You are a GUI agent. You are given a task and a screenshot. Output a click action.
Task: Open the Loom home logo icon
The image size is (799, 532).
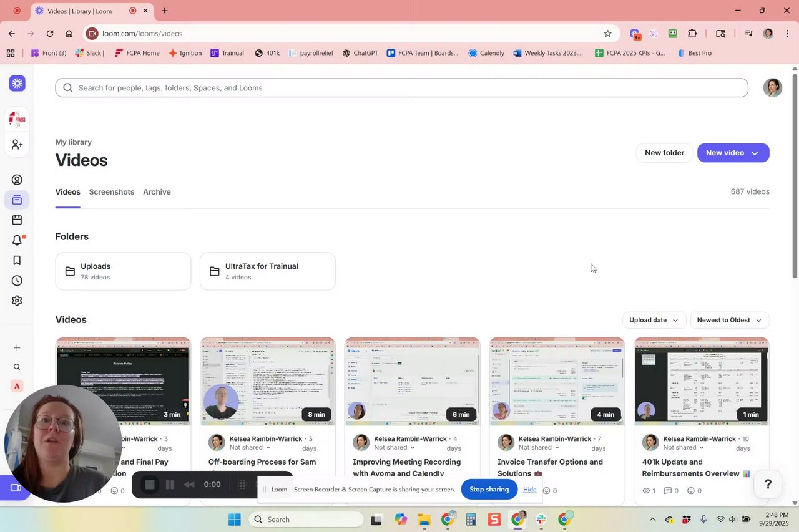click(17, 83)
